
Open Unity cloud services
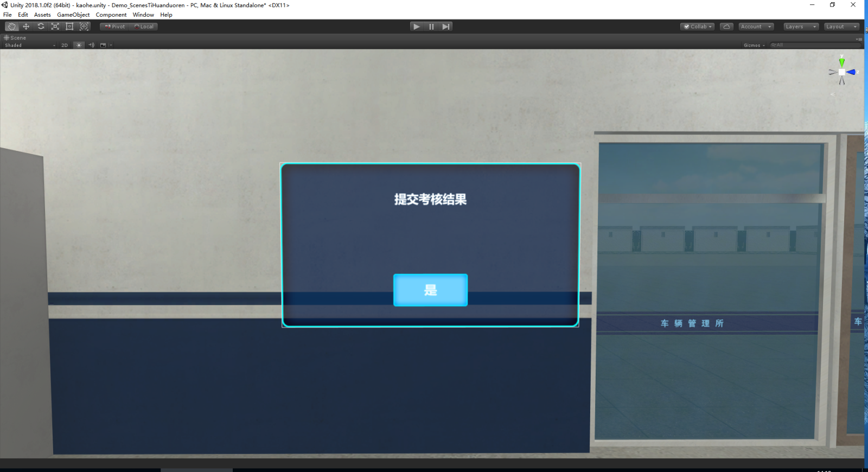pyautogui.click(x=726, y=27)
